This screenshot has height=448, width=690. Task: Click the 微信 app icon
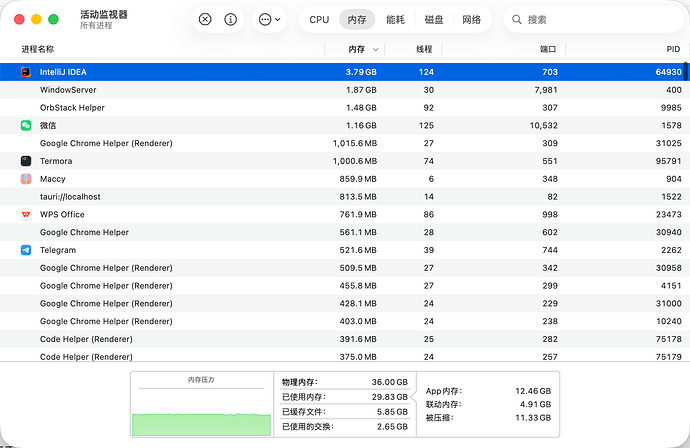click(x=26, y=125)
